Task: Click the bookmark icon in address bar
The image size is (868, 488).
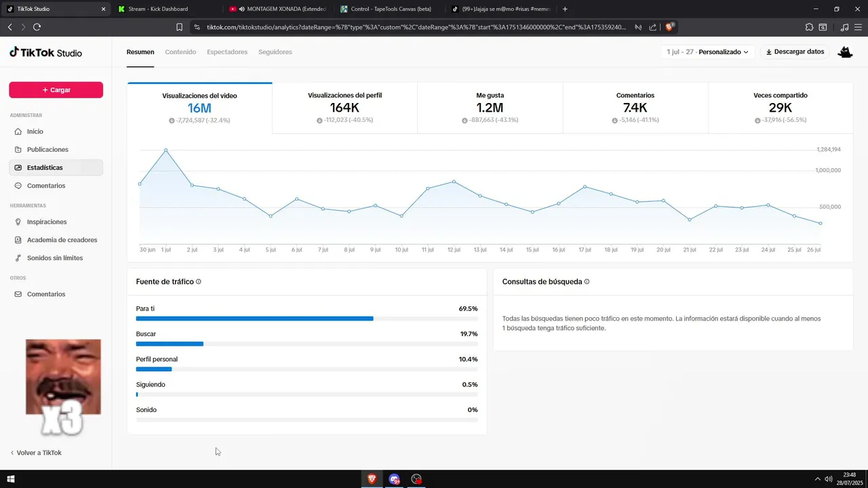Action: pos(179,27)
